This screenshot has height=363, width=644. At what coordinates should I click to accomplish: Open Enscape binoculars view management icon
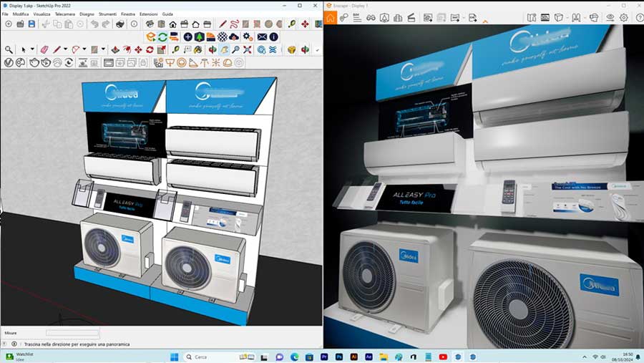[371, 18]
